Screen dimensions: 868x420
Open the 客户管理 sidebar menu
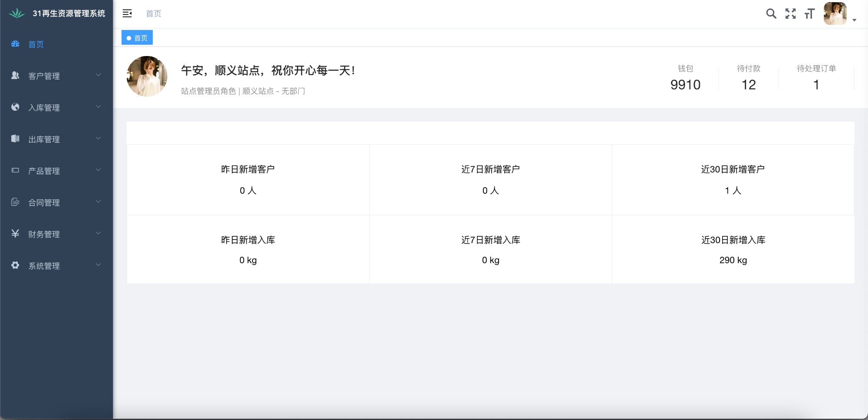[x=56, y=76]
